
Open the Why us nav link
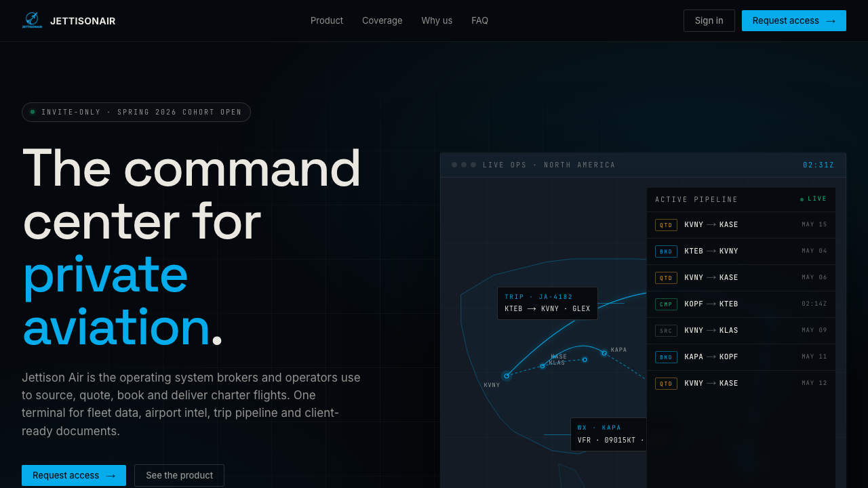coord(437,21)
